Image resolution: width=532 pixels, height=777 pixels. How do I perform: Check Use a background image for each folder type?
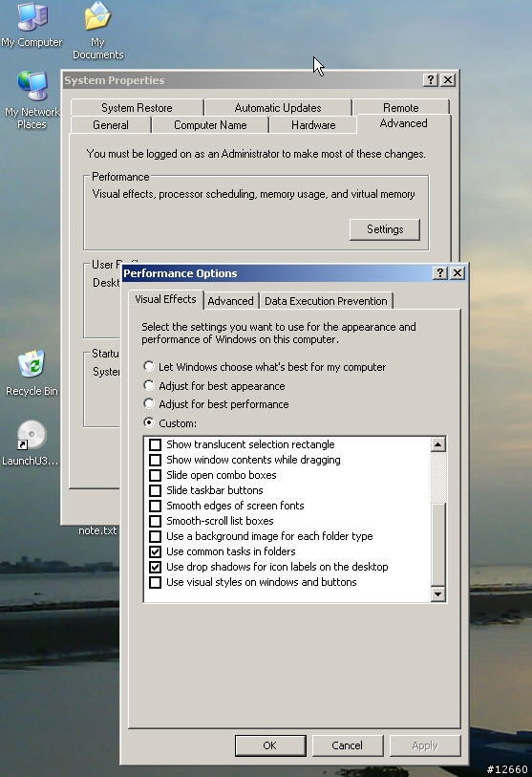(155, 537)
